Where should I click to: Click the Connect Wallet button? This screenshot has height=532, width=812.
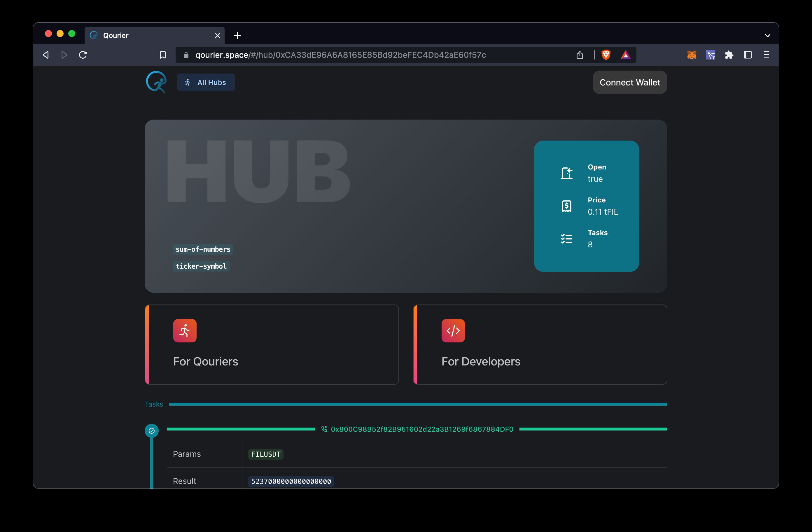tap(629, 82)
